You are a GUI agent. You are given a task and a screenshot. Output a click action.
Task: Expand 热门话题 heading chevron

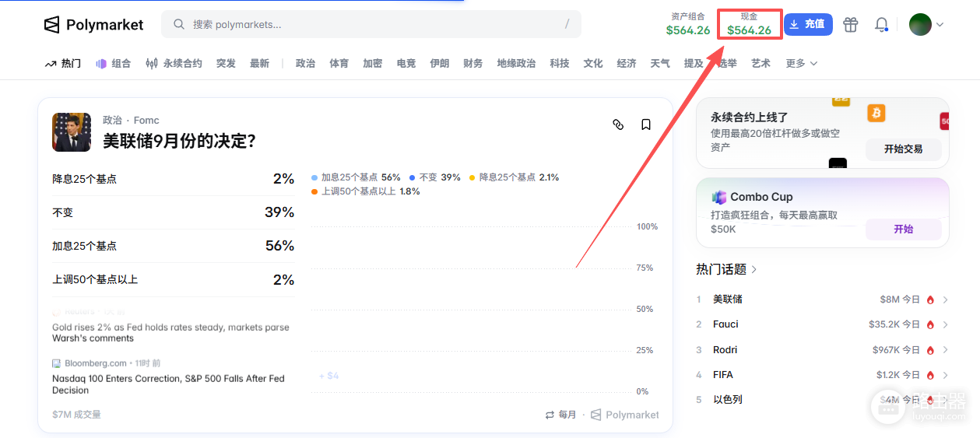tap(754, 269)
